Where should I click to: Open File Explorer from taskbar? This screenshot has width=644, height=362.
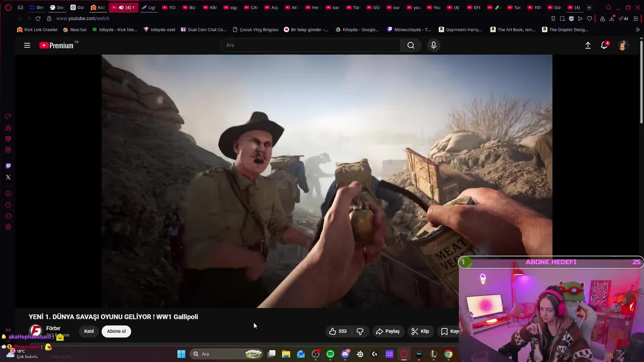pos(286,354)
